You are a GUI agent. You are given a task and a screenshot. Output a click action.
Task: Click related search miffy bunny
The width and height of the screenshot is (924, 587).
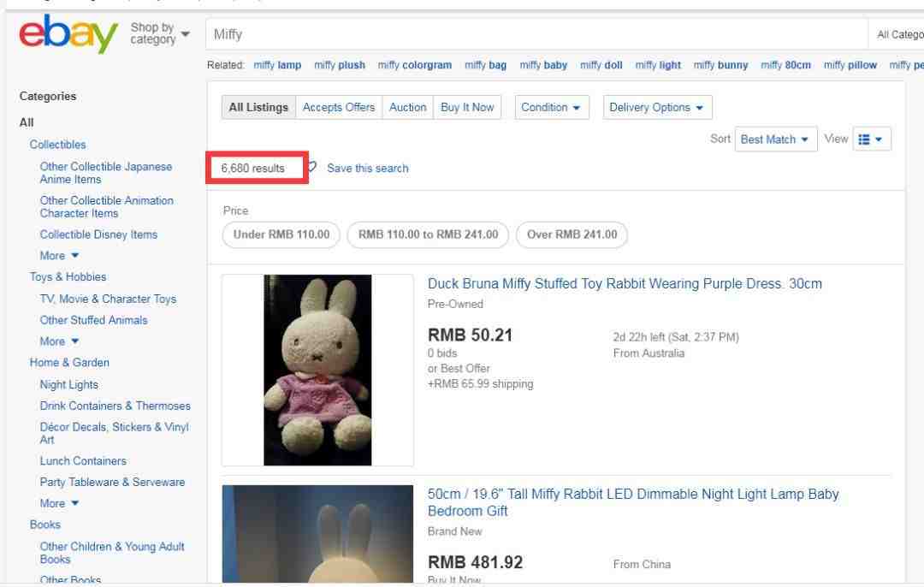[720, 65]
